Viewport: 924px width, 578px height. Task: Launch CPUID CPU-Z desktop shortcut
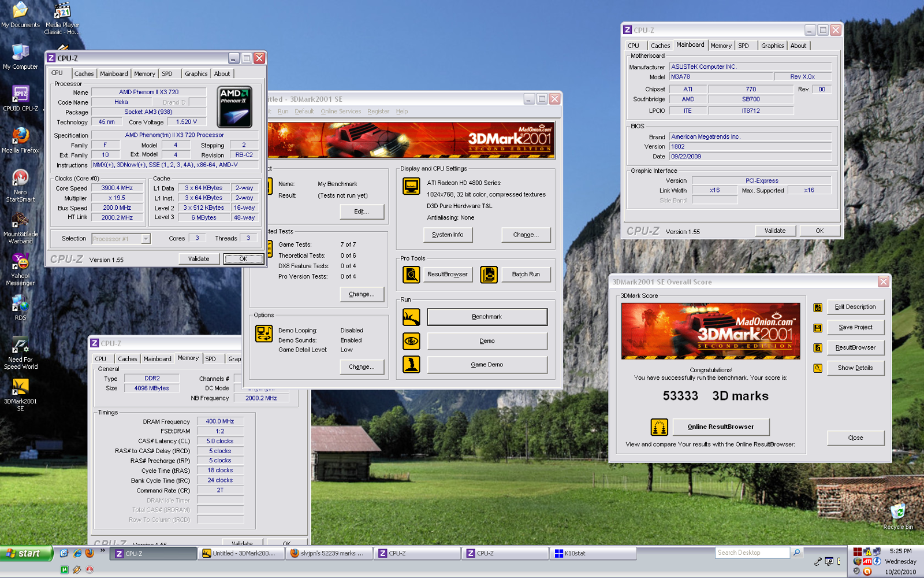(x=20, y=98)
